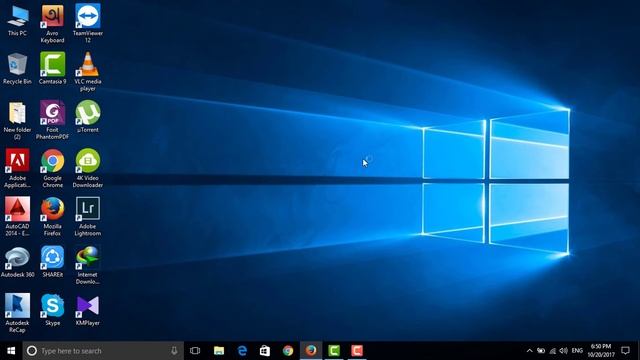Select the Mozilla Firefox desktop shortcut
The image size is (640, 360).
[x=52, y=217]
